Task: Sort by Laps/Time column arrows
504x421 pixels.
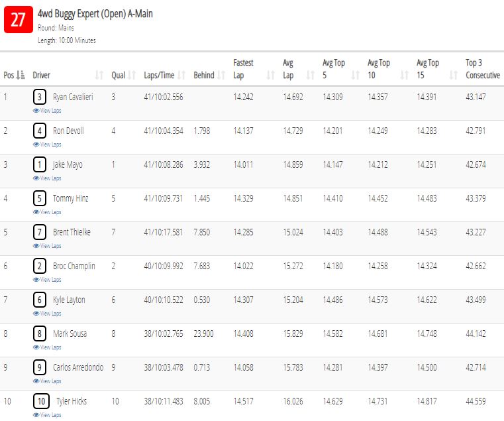Action: point(181,76)
